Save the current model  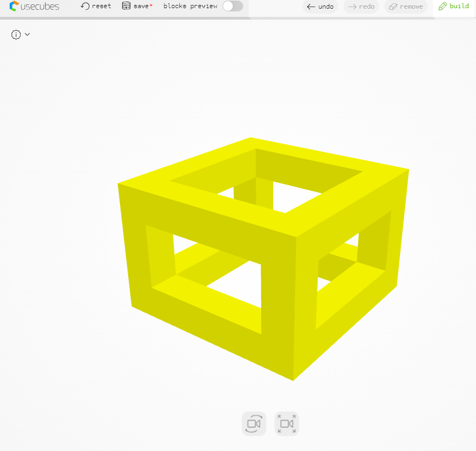coord(137,6)
